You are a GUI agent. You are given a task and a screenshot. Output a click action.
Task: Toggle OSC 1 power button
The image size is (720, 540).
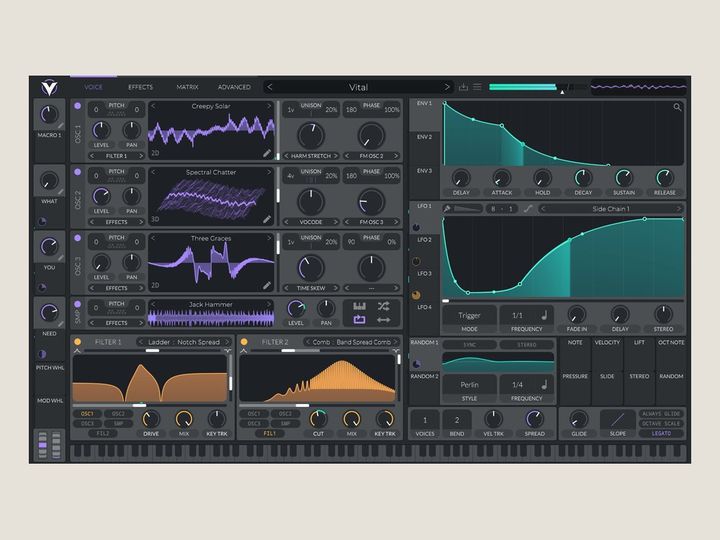[78, 106]
